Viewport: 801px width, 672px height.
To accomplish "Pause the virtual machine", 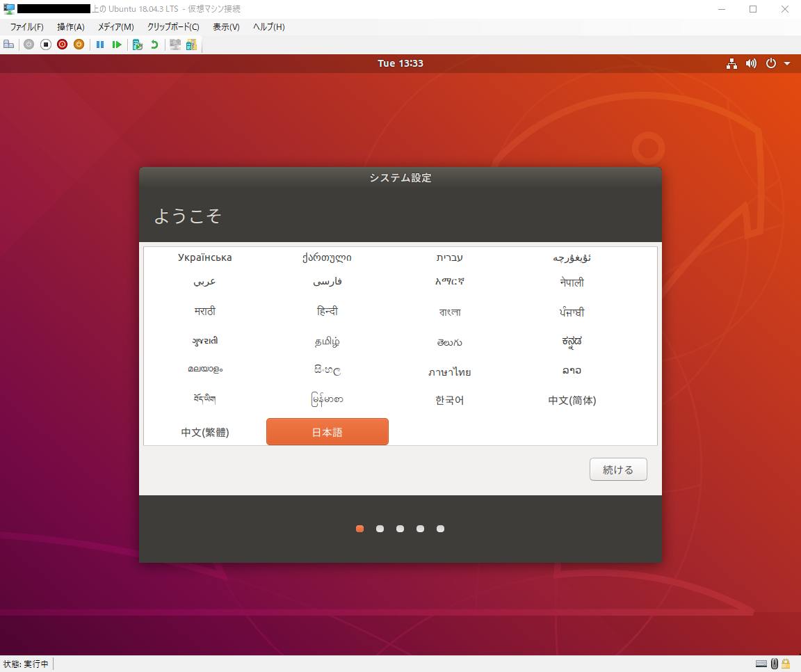I will (100, 45).
